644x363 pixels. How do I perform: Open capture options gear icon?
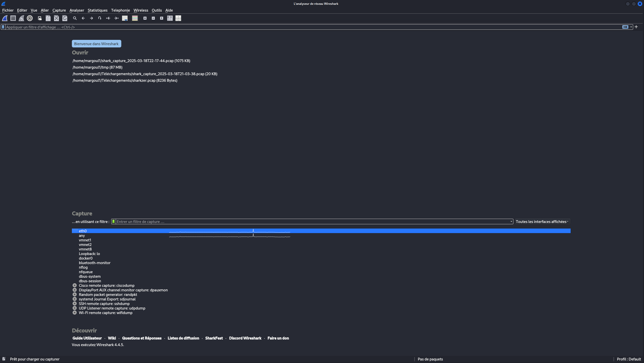30,18
